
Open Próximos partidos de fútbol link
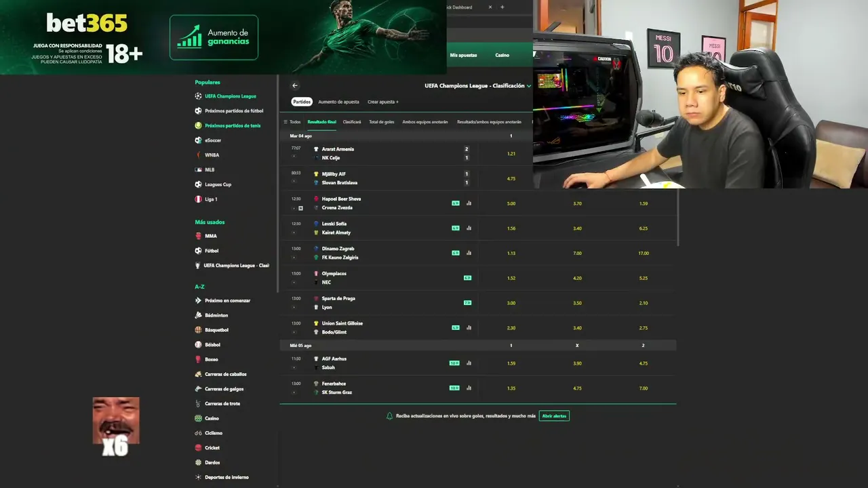click(234, 110)
